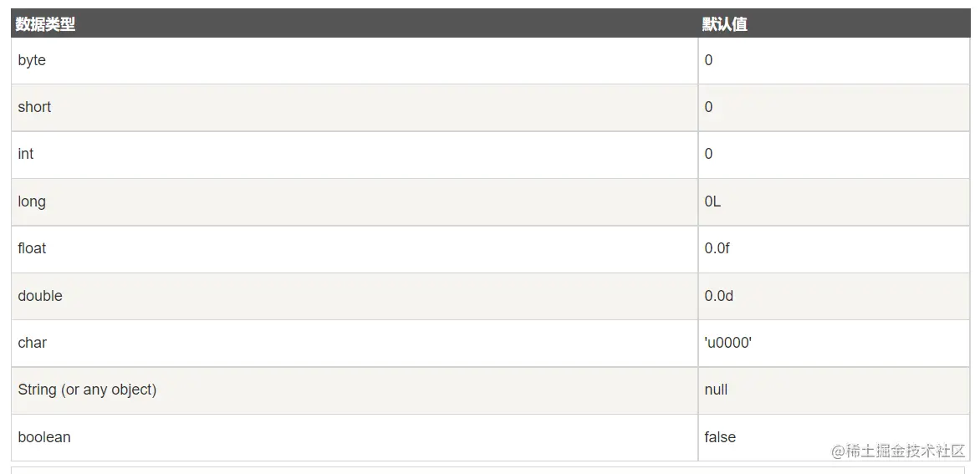Select the byte data type cell
Screen dimensions: 980x474
pyautogui.click(x=32, y=60)
